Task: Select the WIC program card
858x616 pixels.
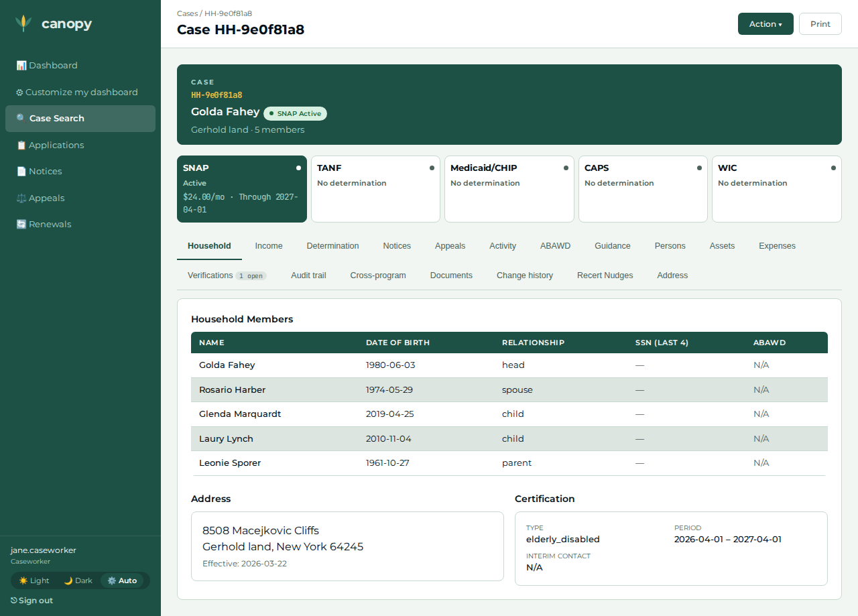Action: 777,189
